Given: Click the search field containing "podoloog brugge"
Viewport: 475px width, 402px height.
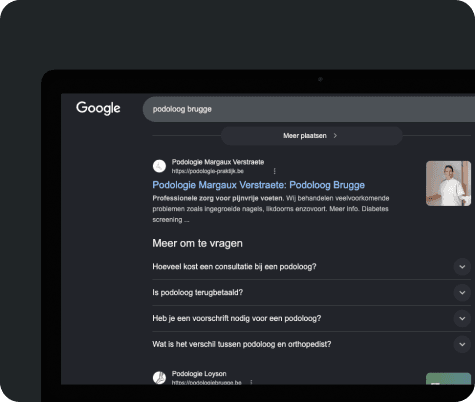Looking at the screenshot, I should (309, 109).
